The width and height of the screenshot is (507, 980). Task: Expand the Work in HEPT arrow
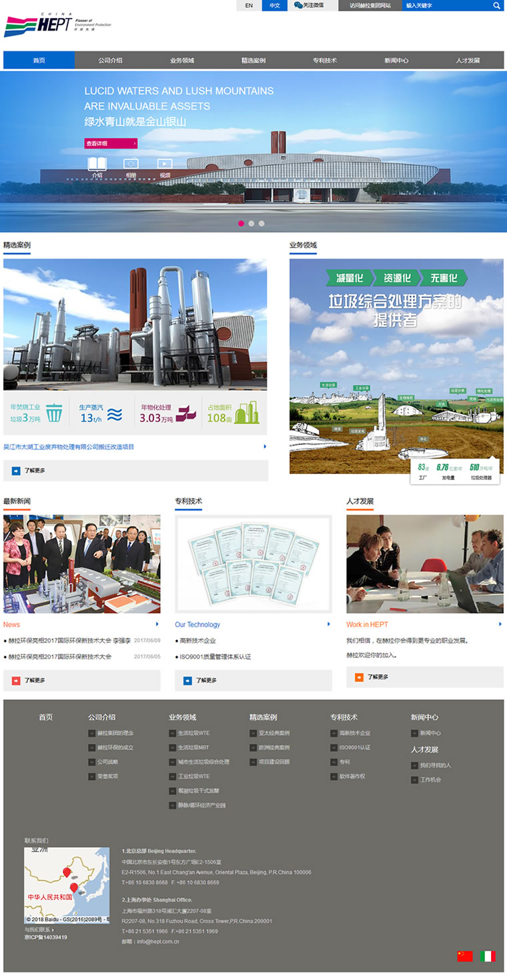(500, 624)
